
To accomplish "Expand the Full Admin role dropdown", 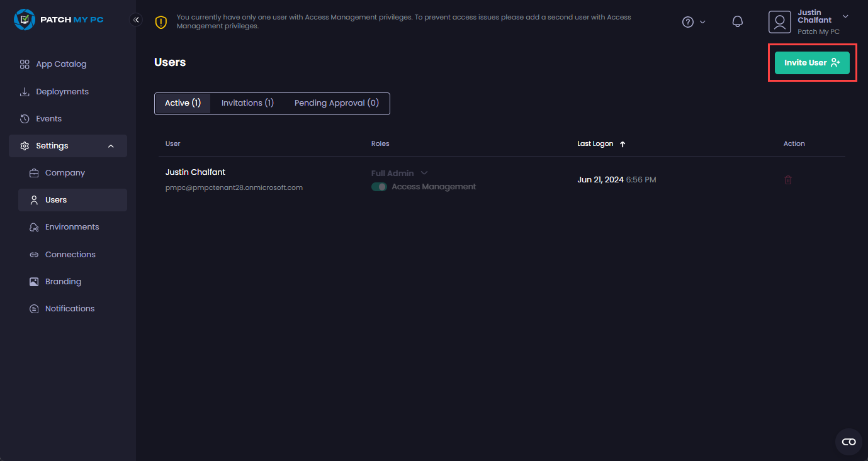I will pos(424,173).
